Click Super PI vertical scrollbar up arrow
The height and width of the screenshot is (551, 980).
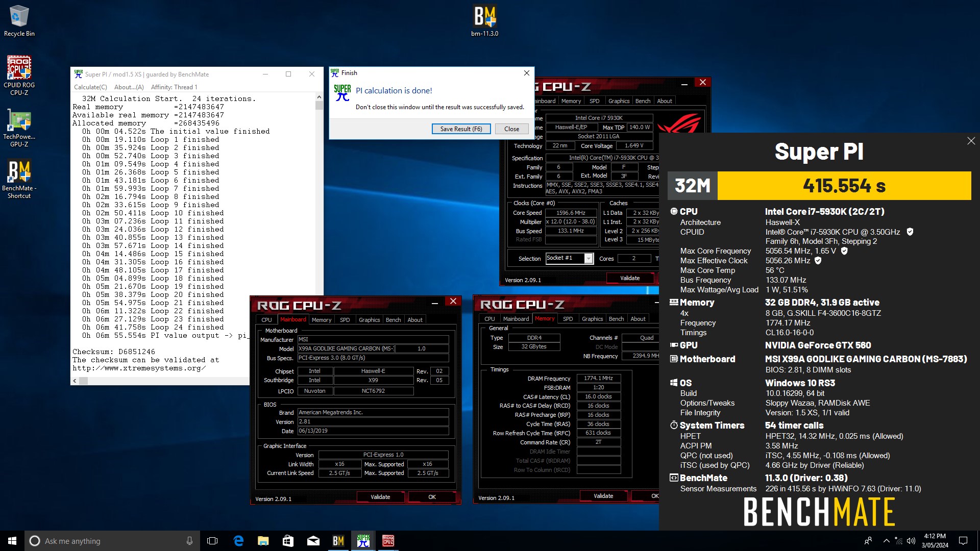click(x=319, y=97)
